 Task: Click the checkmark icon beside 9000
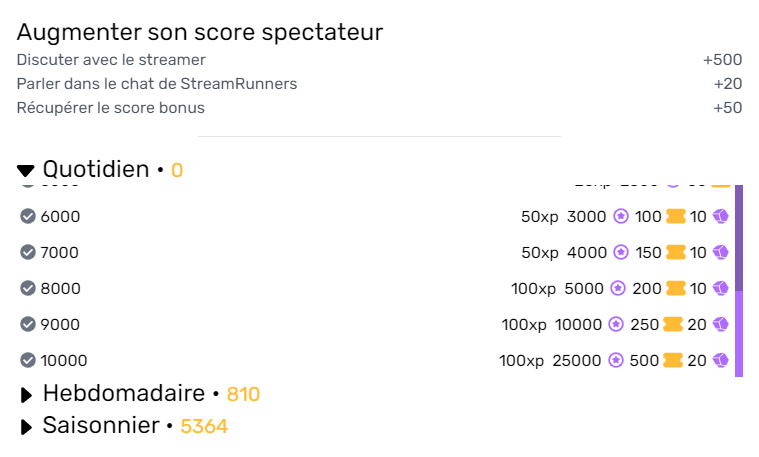tap(28, 324)
